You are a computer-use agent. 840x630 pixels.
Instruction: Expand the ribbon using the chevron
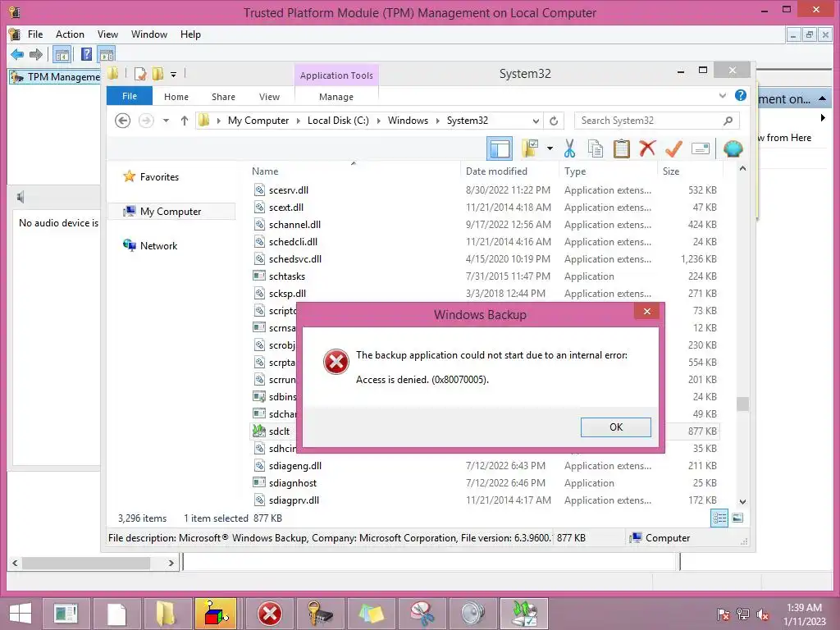(x=723, y=95)
